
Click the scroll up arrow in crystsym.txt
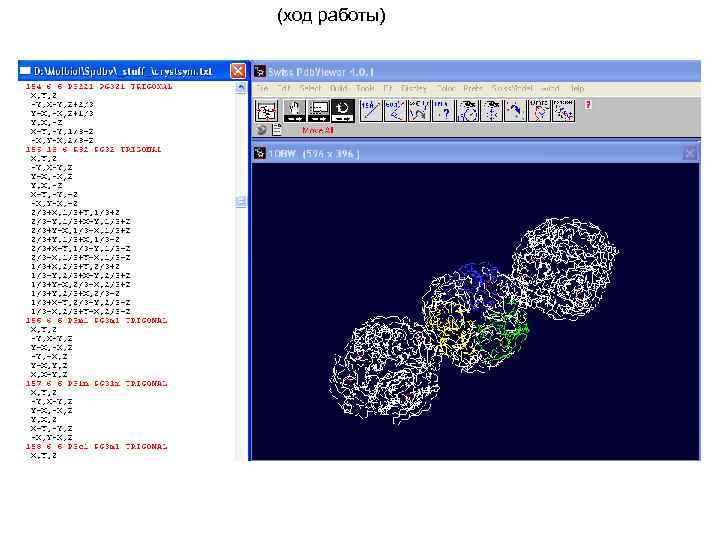pyautogui.click(x=241, y=86)
